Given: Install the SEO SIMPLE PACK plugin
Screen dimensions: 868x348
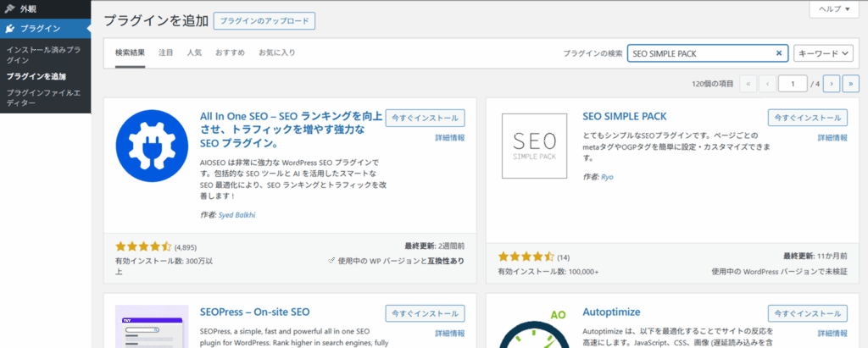Looking at the screenshot, I should click(x=807, y=118).
